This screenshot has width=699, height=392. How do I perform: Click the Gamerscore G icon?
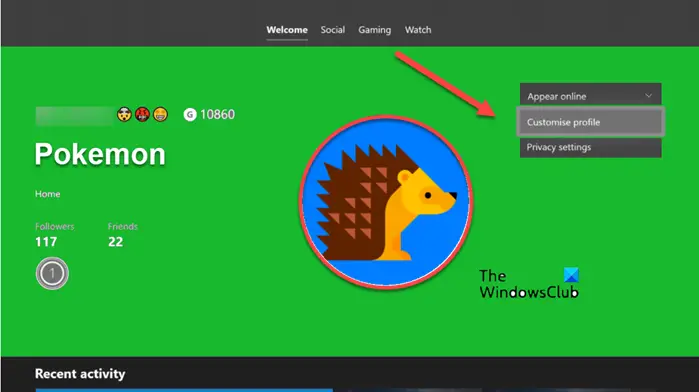point(190,115)
